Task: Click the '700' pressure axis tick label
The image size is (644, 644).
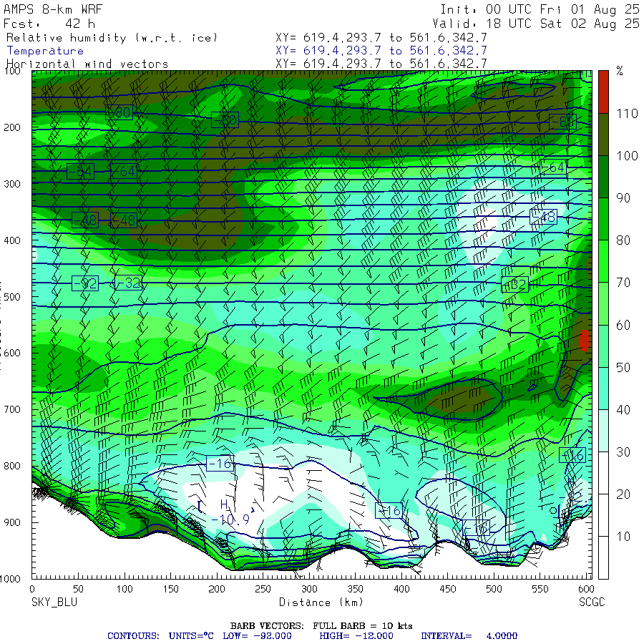Action: 12,409
